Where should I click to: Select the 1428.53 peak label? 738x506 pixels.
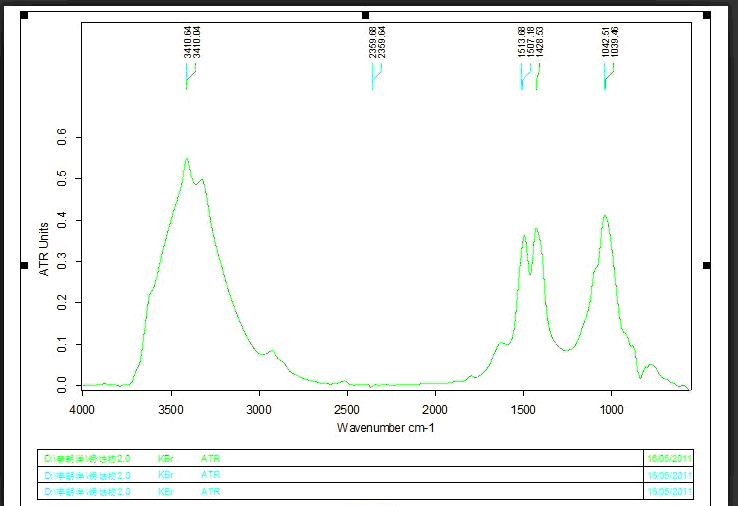pos(540,42)
